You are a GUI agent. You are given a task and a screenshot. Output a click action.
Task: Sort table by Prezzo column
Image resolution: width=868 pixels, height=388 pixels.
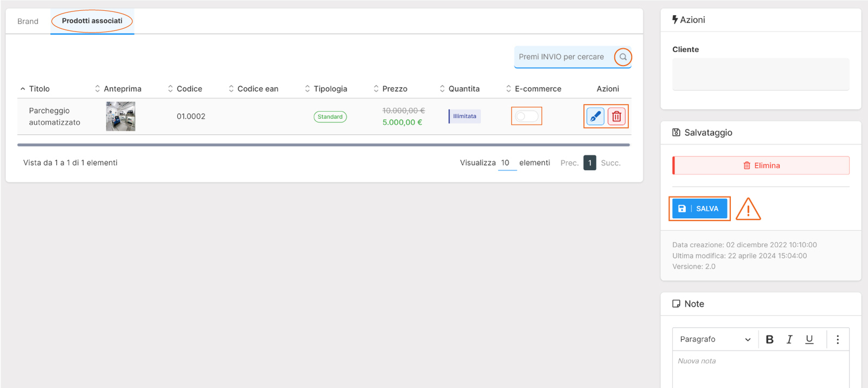pyautogui.click(x=394, y=89)
